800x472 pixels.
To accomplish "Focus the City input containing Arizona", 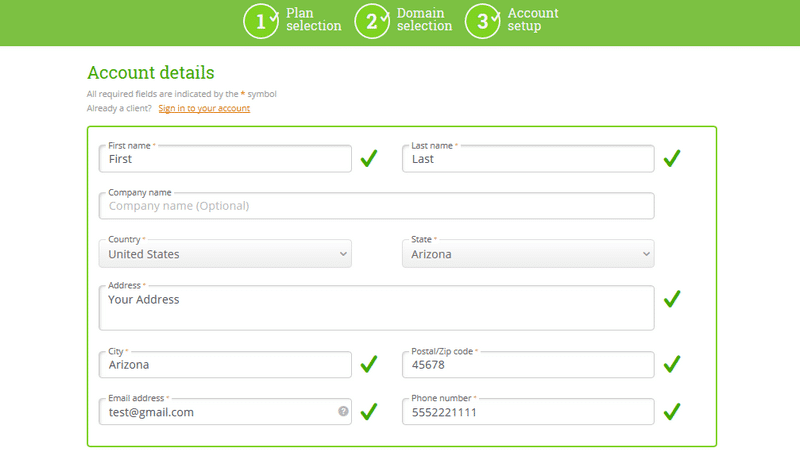I will pyautogui.click(x=225, y=364).
